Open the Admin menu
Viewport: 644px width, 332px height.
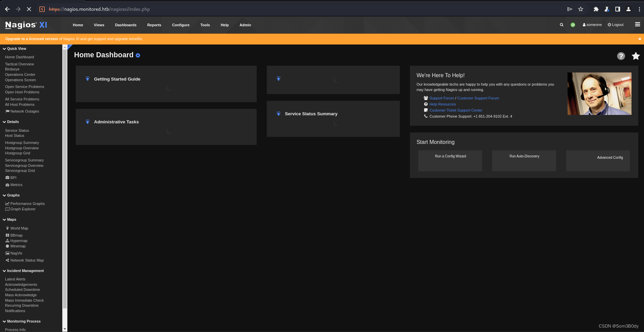point(245,25)
